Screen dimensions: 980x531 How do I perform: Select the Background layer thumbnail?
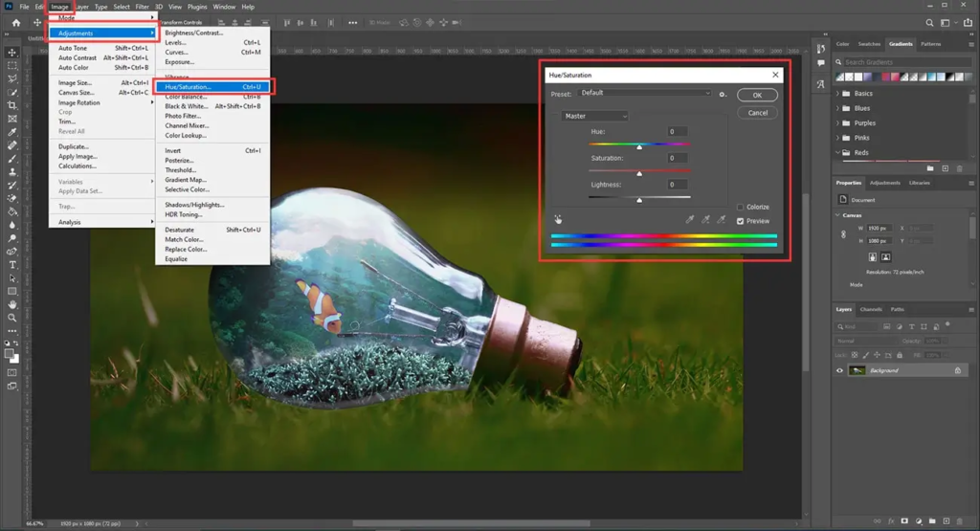(x=857, y=370)
